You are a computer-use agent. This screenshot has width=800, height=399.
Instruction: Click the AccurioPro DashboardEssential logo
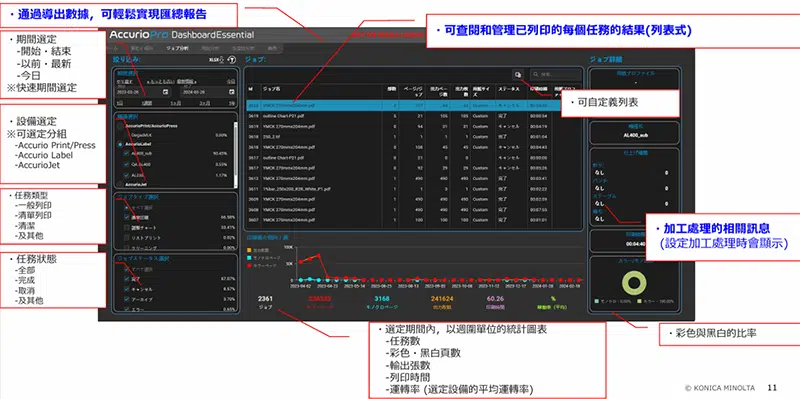181,35
